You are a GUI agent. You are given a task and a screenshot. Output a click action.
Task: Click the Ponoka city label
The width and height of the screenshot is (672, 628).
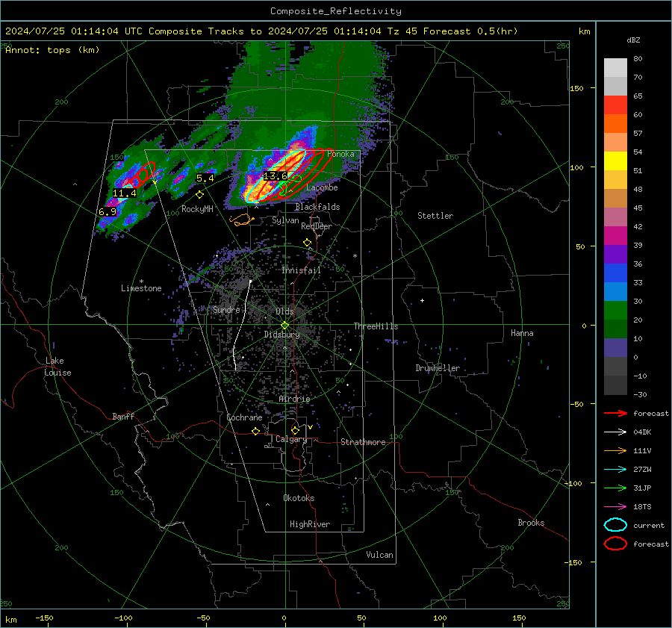click(x=340, y=154)
